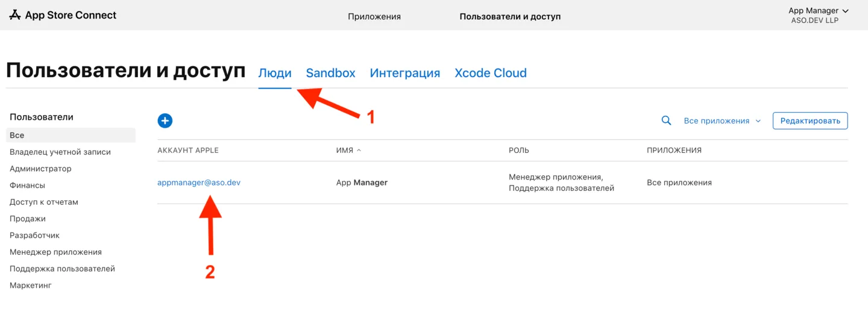
Task: Open the Интеграция tab
Action: click(404, 73)
